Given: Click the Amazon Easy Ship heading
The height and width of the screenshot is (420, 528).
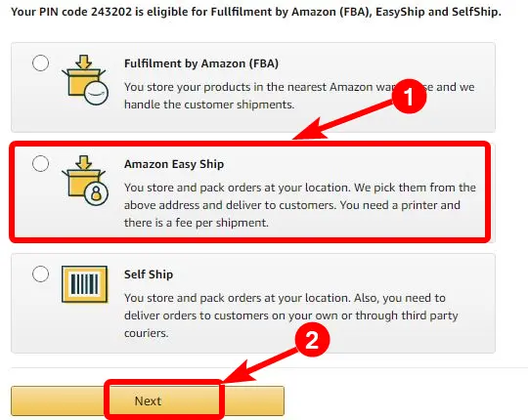Looking at the screenshot, I should [174, 164].
